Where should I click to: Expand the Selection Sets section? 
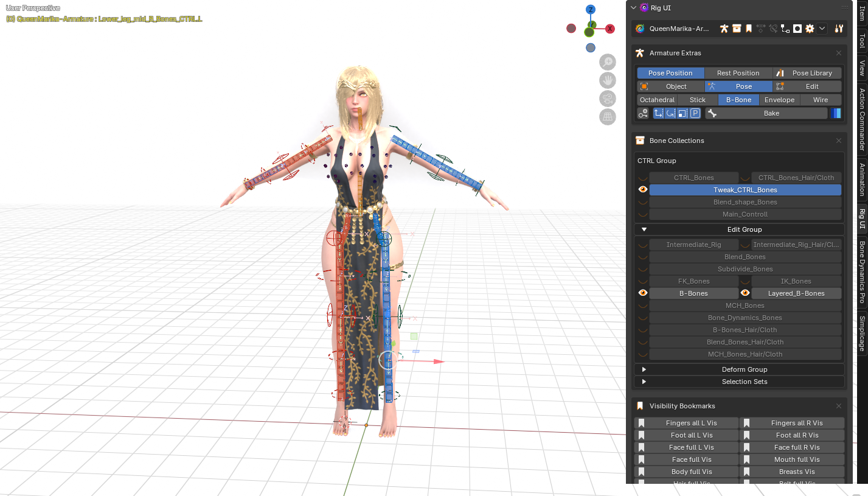pyautogui.click(x=739, y=382)
